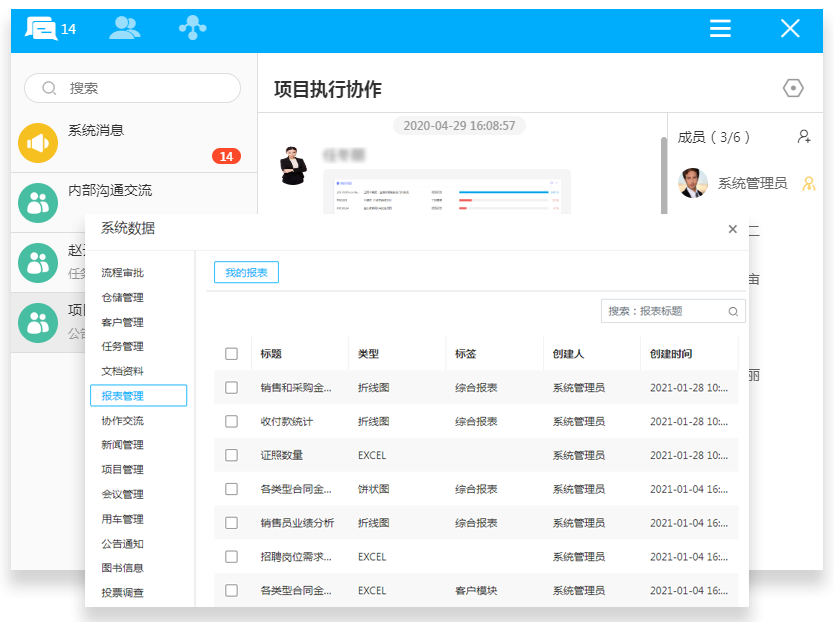The height and width of the screenshot is (622, 834).
Task: Open the hamburger menu in header
Action: click(x=720, y=28)
